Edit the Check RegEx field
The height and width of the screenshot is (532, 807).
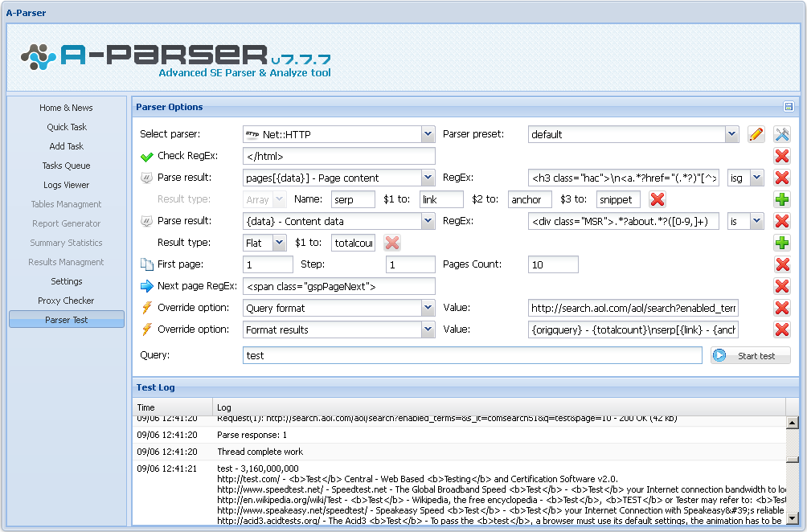point(339,156)
